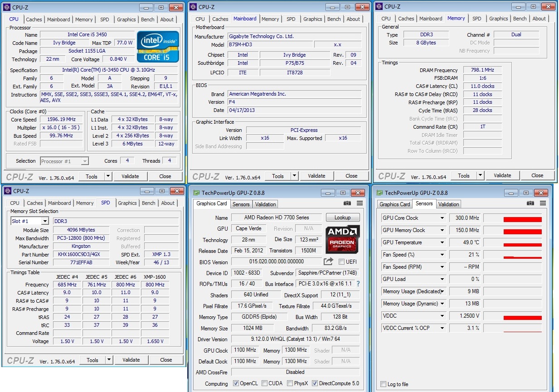Click the DRAM Frequency value '798.1 MHz'
The width and height of the screenshot is (559, 392).
coord(482,70)
